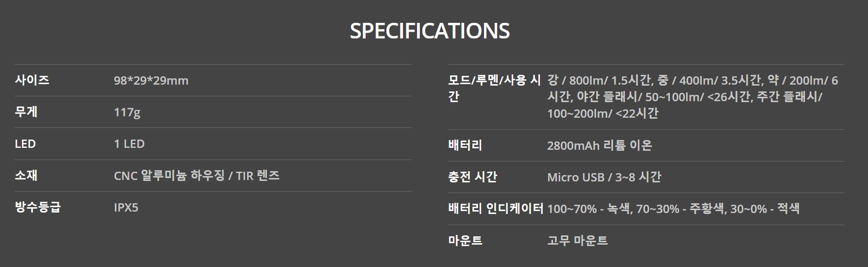Click the 100~70% 녹색 indicator text
The height and width of the screenshot is (267, 868).
(588, 208)
